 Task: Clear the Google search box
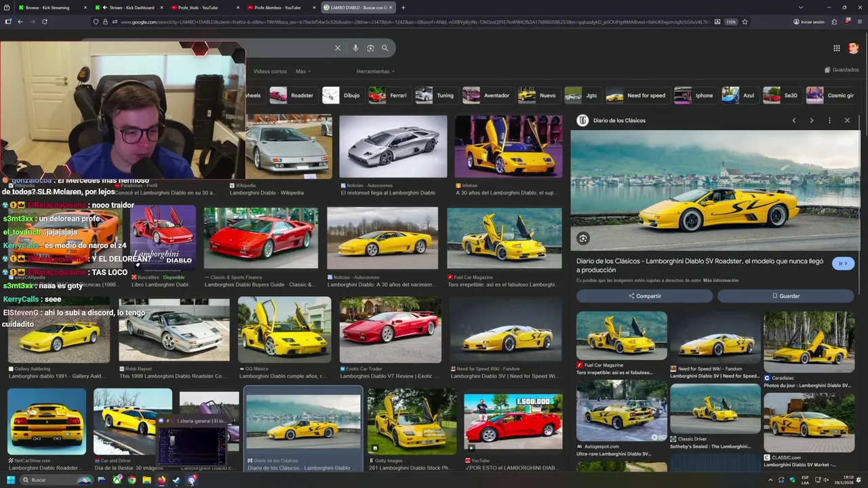coord(337,48)
